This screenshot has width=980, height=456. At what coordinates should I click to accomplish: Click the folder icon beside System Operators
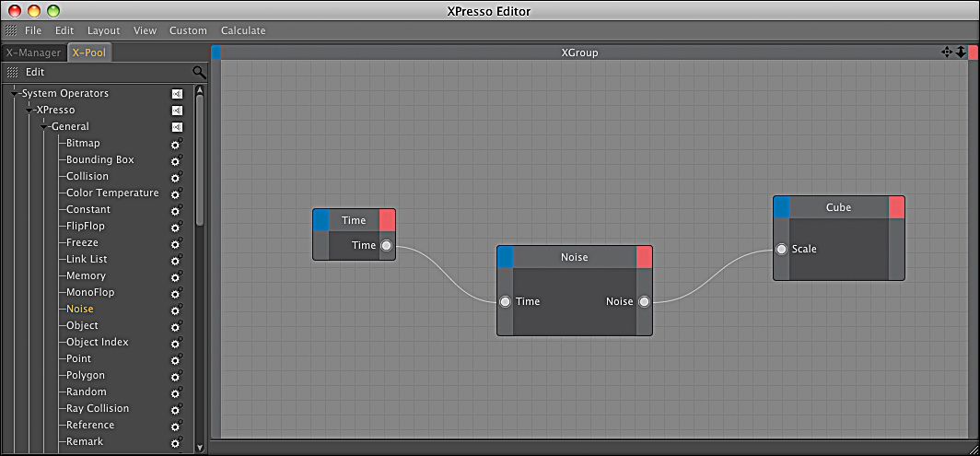tap(177, 94)
